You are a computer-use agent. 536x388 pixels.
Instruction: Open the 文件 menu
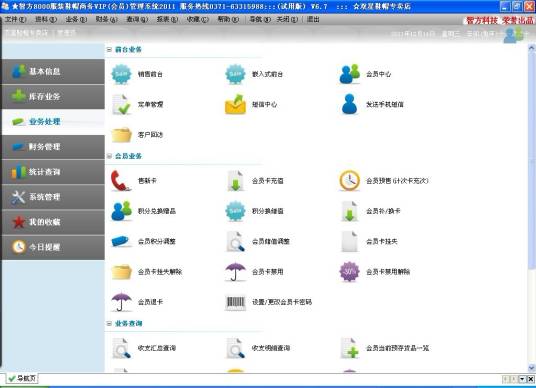[x=15, y=19]
